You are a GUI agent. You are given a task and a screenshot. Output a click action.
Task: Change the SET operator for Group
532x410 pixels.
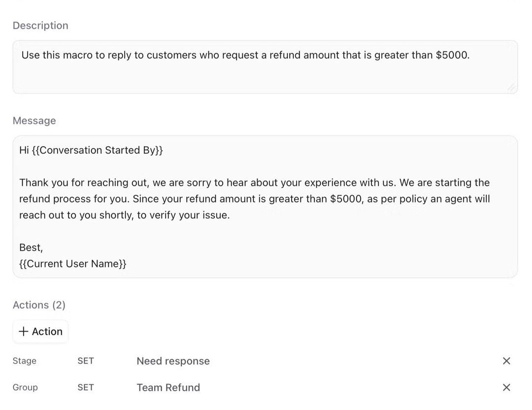click(86, 387)
